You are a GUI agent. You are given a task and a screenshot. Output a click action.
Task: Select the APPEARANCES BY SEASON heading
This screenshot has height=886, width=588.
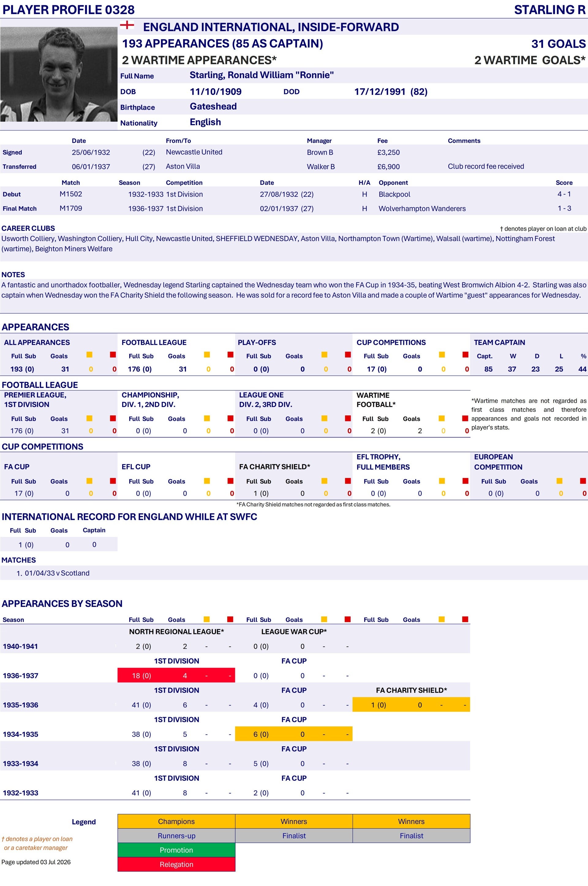(62, 604)
